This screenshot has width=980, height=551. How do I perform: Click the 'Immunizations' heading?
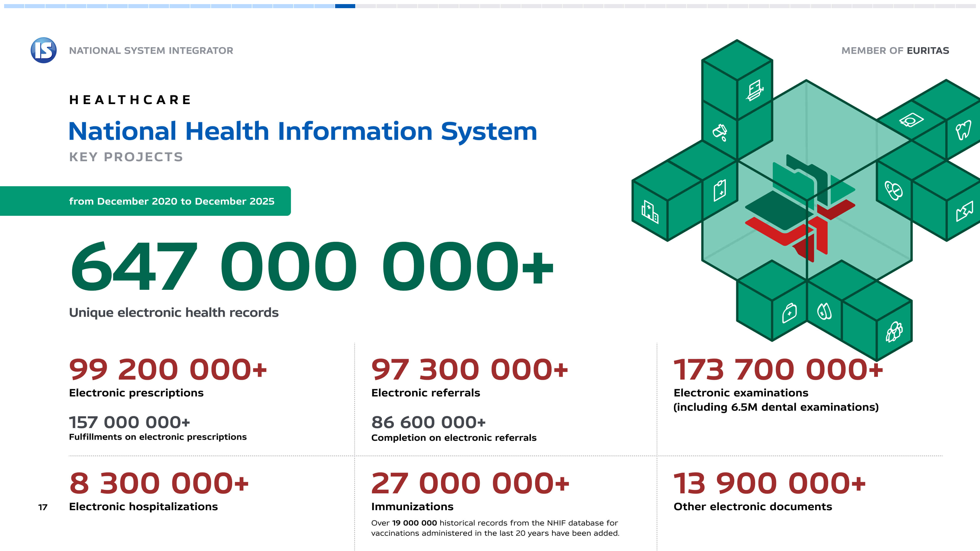tap(412, 507)
